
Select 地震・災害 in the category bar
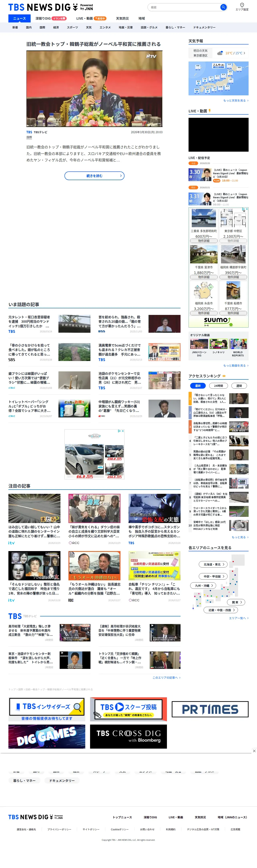[x=126, y=27]
